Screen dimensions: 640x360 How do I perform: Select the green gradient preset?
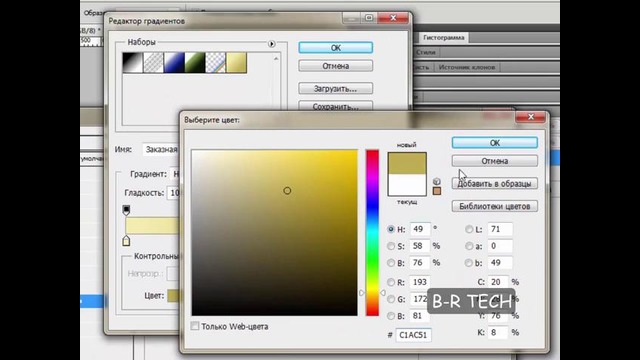(195, 63)
